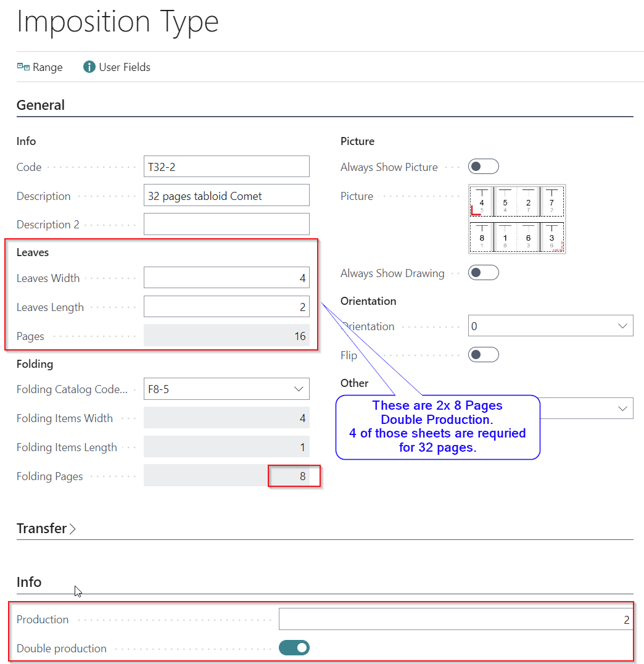This screenshot has height=664, width=644.
Task: Edit the Description field
Action: pyautogui.click(x=226, y=196)
